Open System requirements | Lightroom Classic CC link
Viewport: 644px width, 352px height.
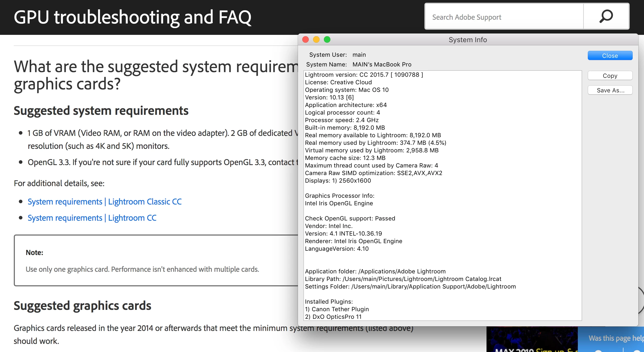[x=105, y=202]
